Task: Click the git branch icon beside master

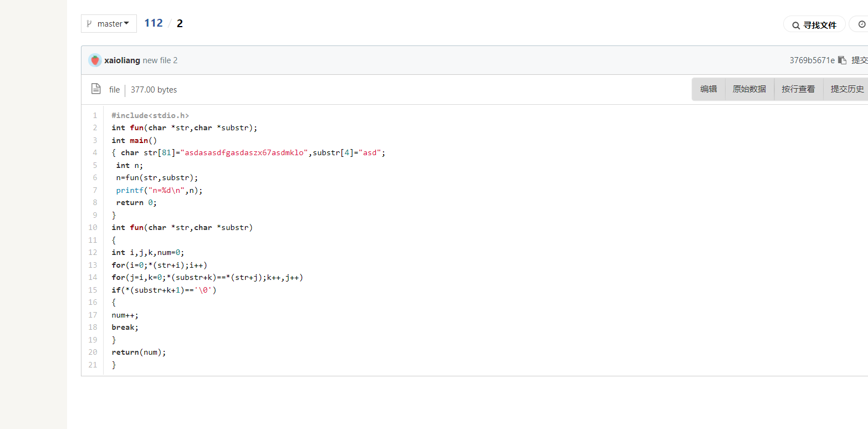Action: (x=89, y=24)
